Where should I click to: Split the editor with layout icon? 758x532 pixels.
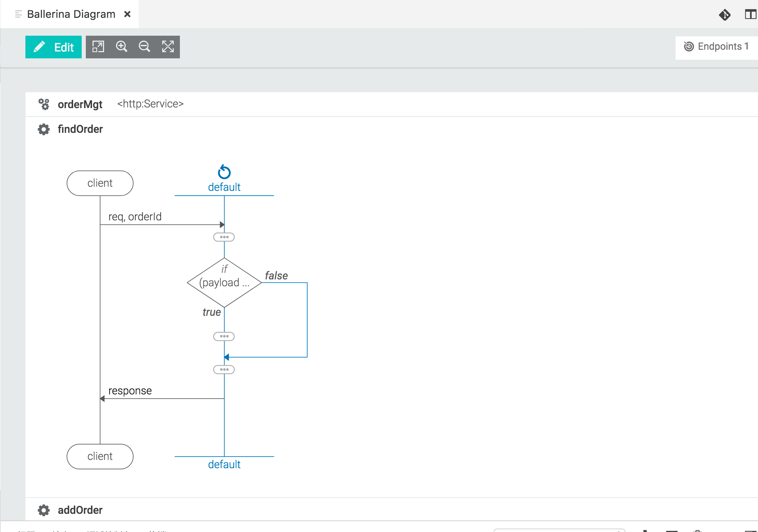750,14
